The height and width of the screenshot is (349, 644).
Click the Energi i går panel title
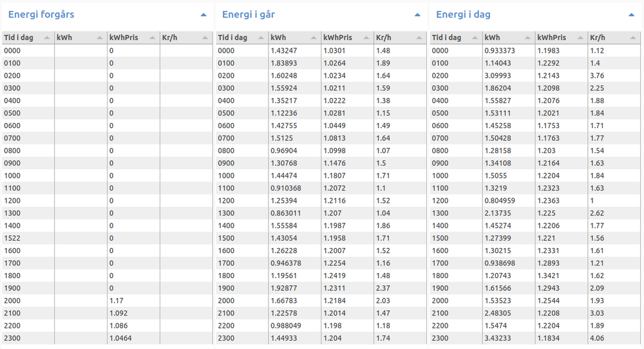click(248, 14)
